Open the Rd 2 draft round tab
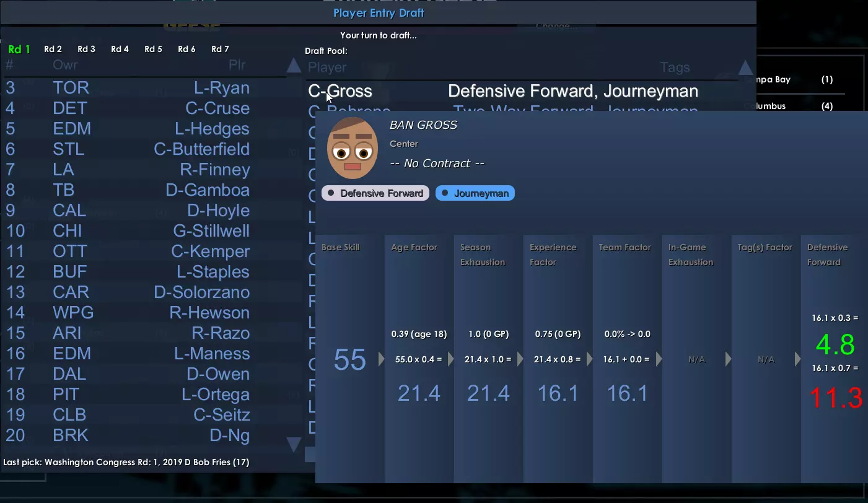The image size is (868, 503). click(53, 50)
